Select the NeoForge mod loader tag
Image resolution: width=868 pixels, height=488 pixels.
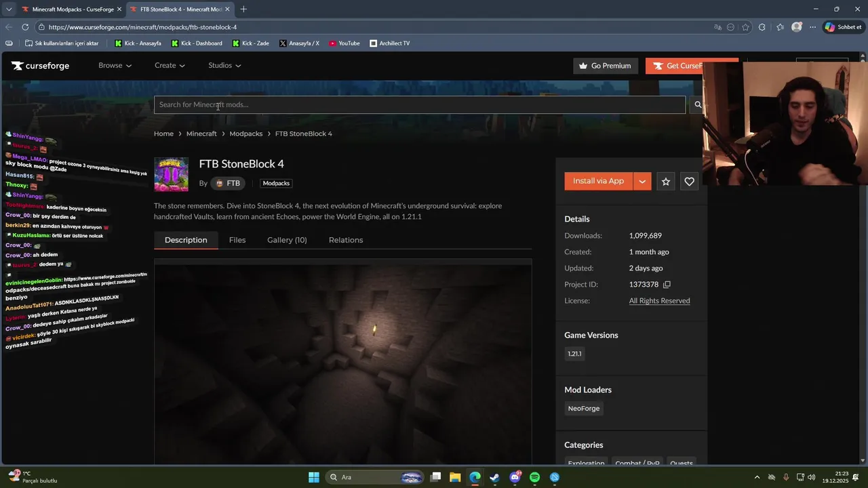[584, 409]
